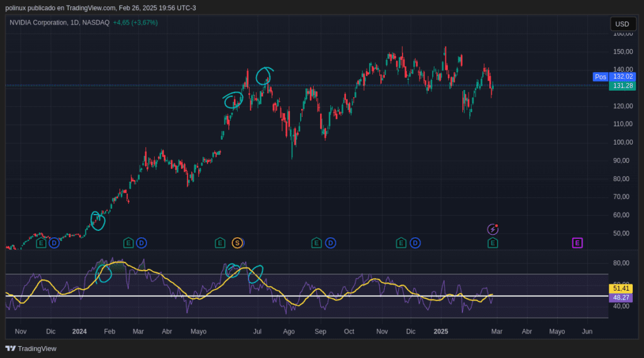Click the dividend marker D at Mar 2024
The image size is (644, 358).
click(x=142, y=243)
